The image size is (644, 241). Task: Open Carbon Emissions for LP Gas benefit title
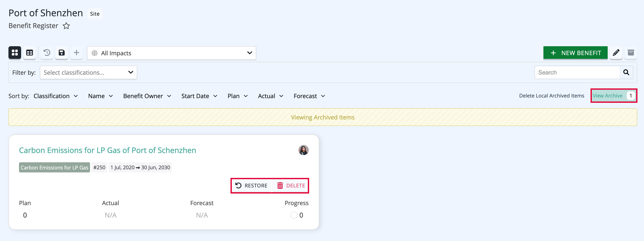pyautogui.click(x=108, y=150)
